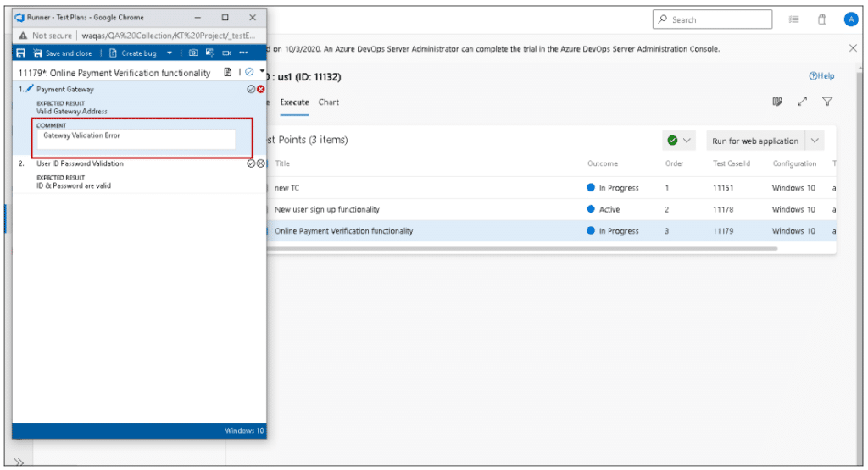Start screen recording with video camera icon
The image size is (868, 470).
pos(227,53)
